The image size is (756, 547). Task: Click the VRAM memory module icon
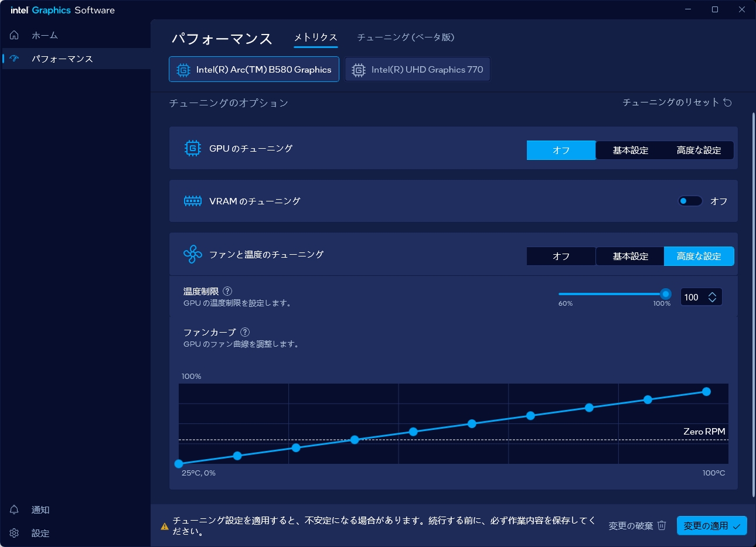coord(193,201)
